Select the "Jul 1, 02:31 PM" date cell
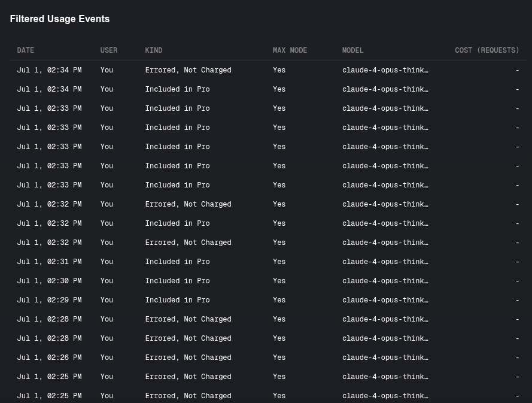 tap(49, 262)
